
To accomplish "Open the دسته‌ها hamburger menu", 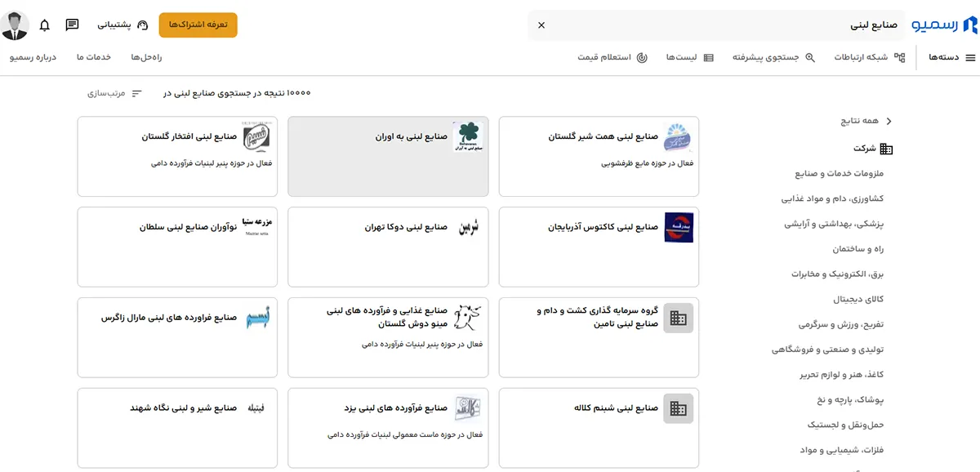I will [952, 57].
